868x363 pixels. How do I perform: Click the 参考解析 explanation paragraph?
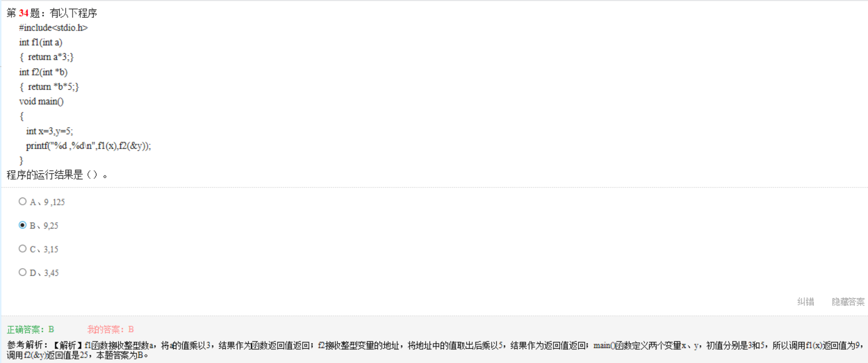[435, 350]
